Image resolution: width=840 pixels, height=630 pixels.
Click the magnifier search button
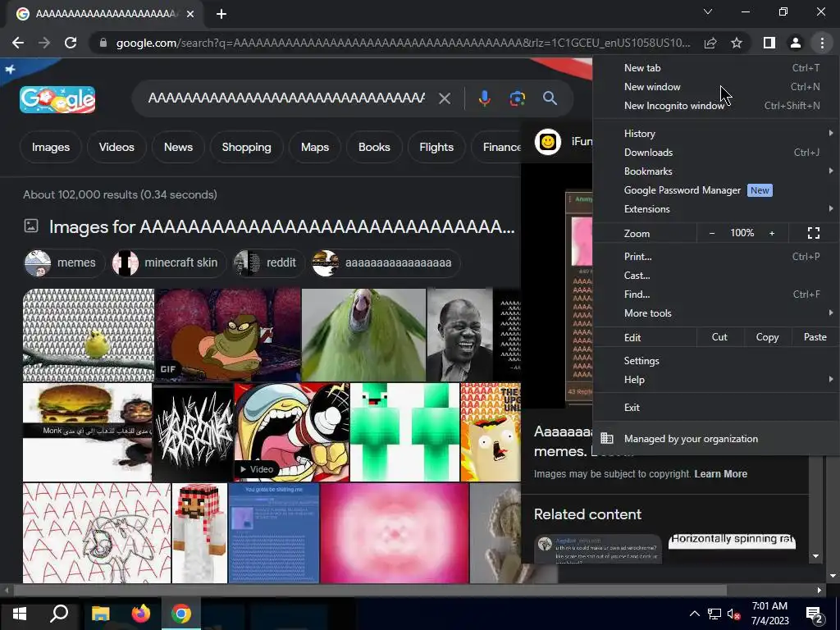(x=550, y=98)
